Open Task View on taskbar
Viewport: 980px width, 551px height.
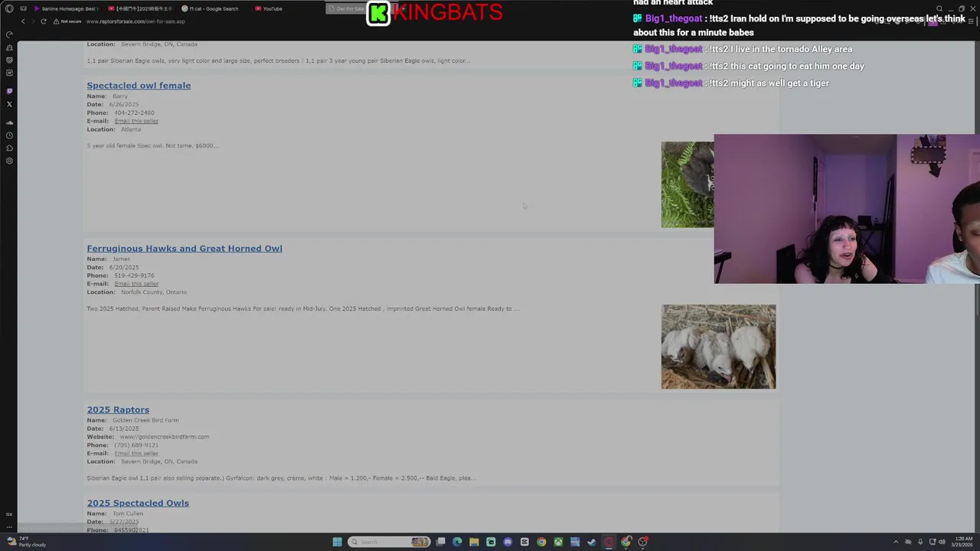pyautogui.click(x=440, y=542)
